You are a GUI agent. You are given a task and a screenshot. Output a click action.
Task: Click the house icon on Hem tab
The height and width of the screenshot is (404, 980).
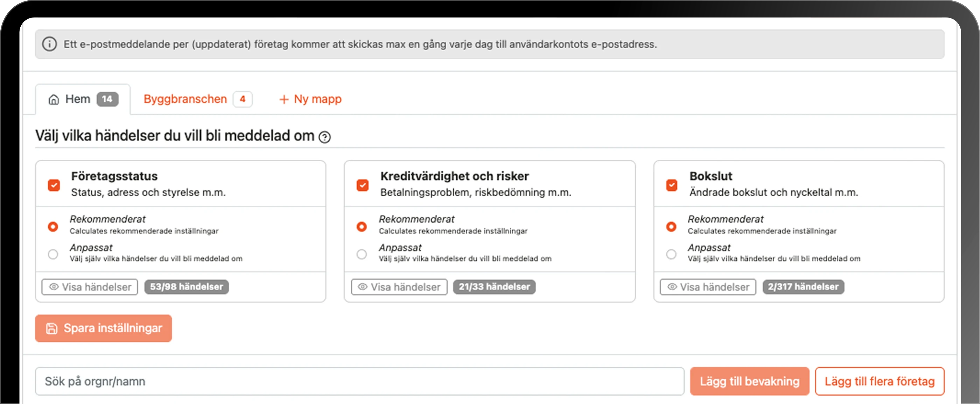click(x=54, y=100)
